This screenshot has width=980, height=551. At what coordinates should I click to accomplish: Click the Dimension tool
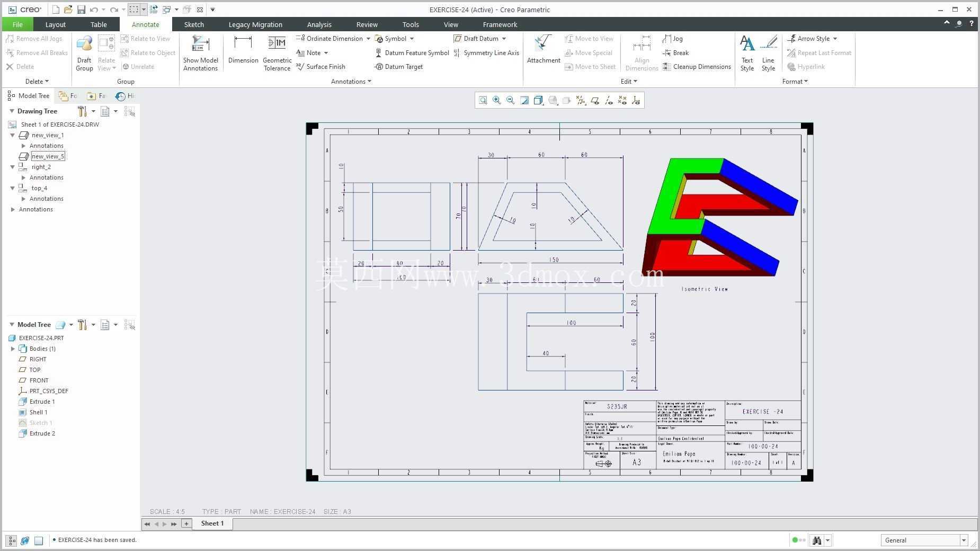(243, 49)
